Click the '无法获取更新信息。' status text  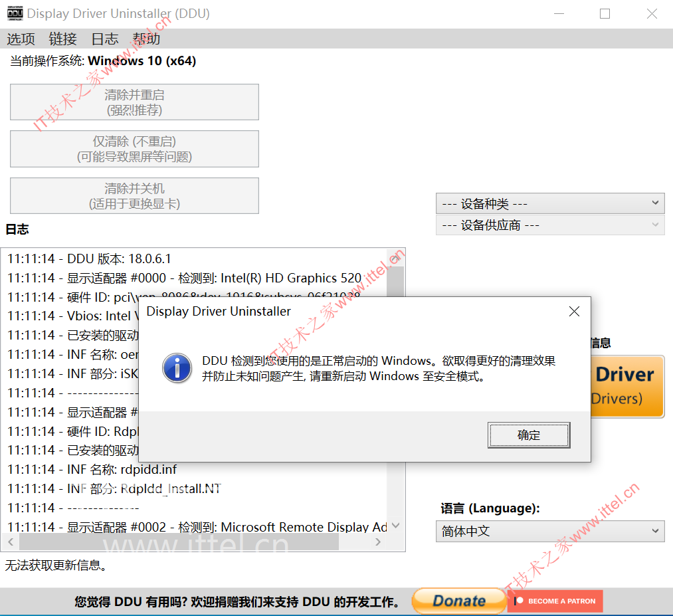coord(56,565)
